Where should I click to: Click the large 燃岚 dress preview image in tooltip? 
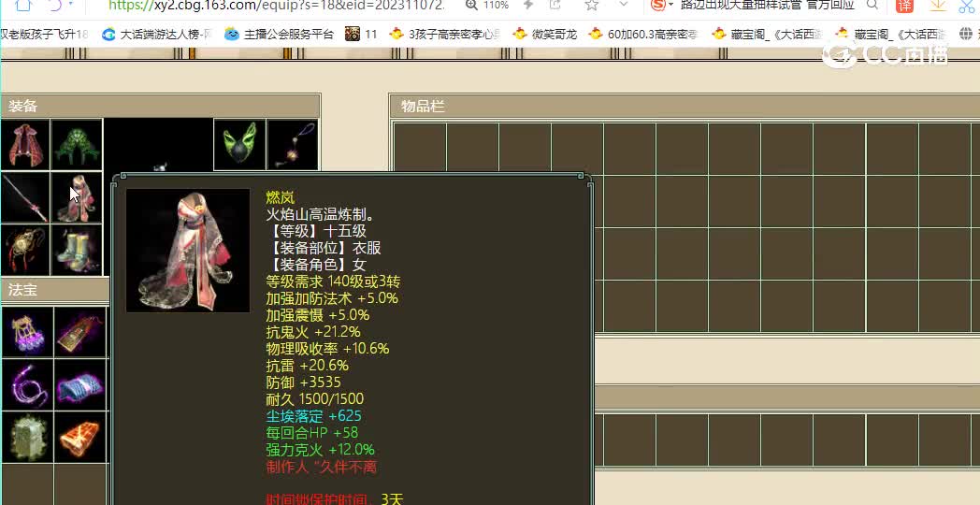[188, 251]
